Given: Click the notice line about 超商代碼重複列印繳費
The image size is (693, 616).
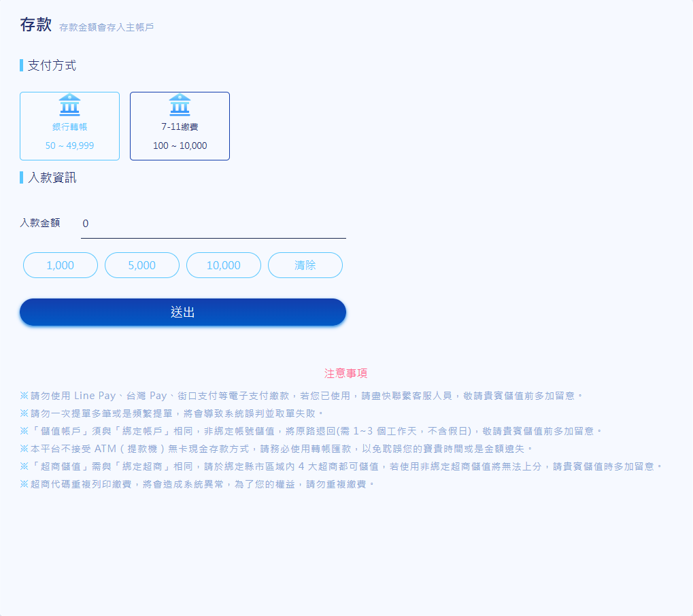Looking at the screenshot, I should pos(198,484).
